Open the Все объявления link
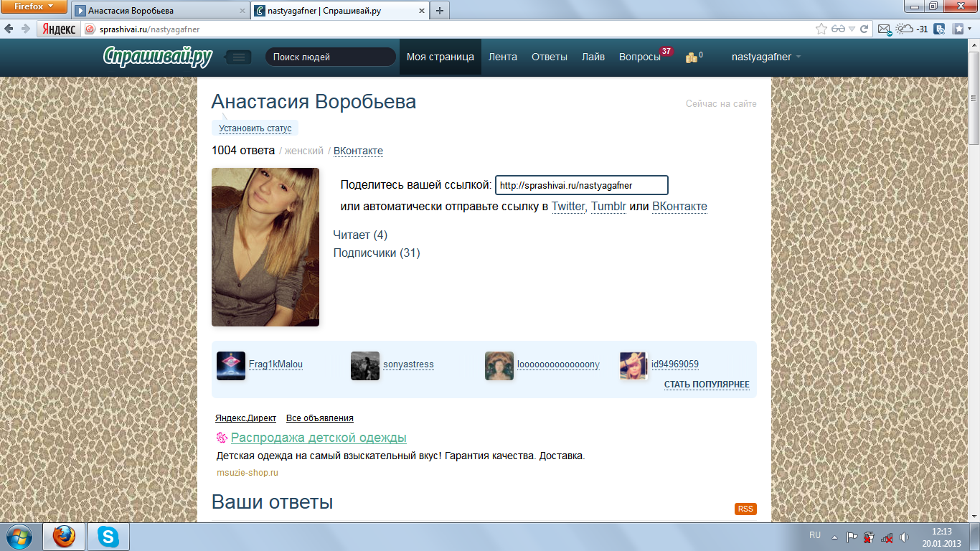 tap(320, 418)
